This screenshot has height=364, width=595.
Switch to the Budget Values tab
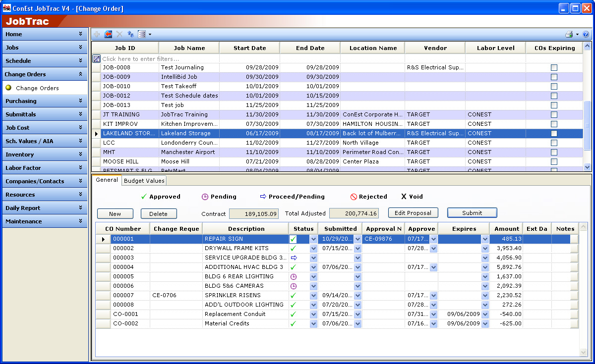[145, 181]
